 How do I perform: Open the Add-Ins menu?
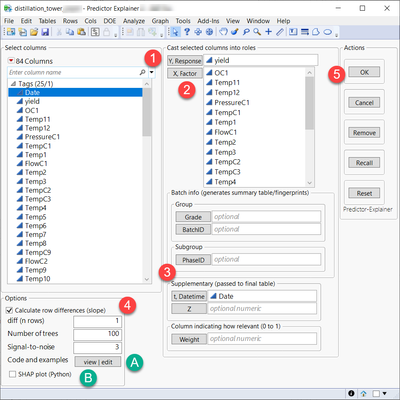(208, 21)
